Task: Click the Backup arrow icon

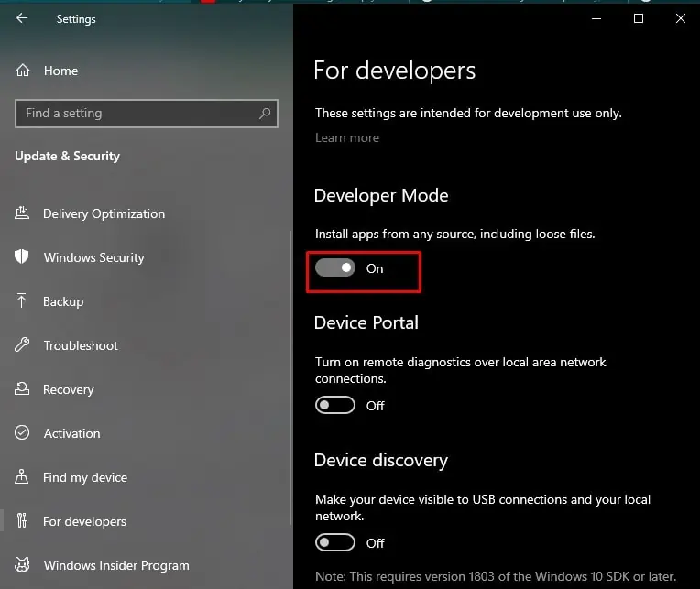Action: click(21, 300)
